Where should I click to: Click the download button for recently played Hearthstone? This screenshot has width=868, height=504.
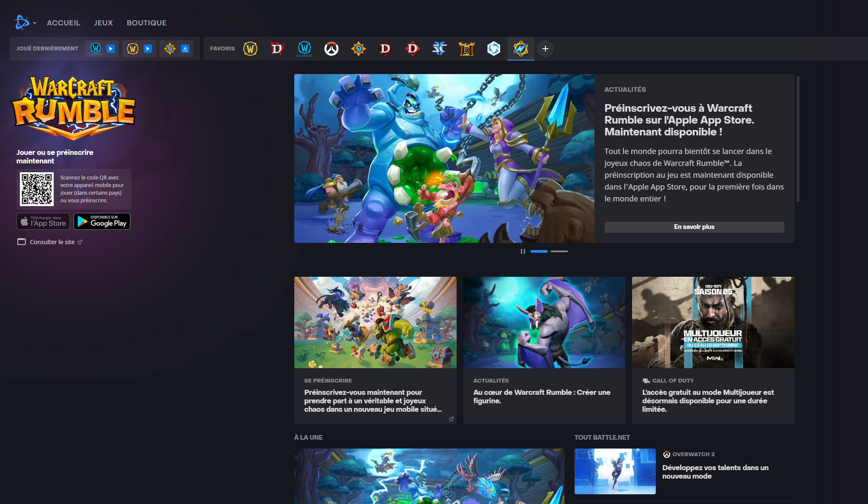pos(185,49)
